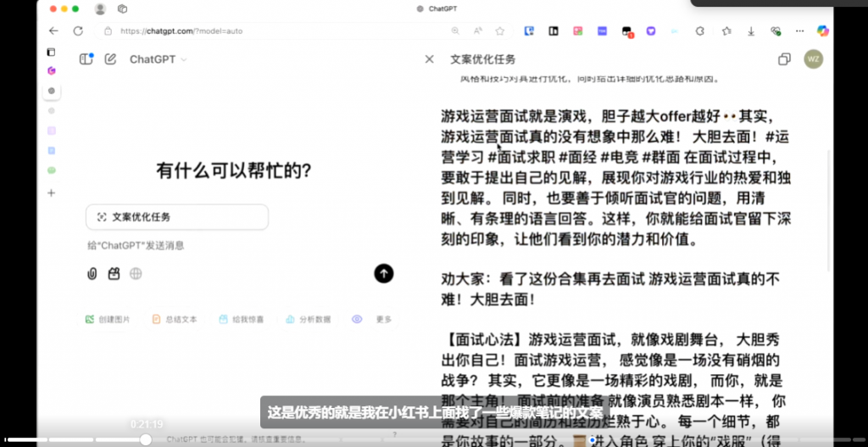Click the video progress bar playhead

tap(146, 439)
